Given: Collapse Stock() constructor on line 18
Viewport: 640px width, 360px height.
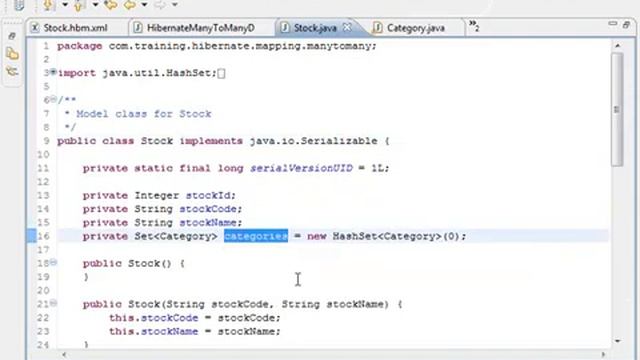Looking at the screenshot, I should point(53,262).
